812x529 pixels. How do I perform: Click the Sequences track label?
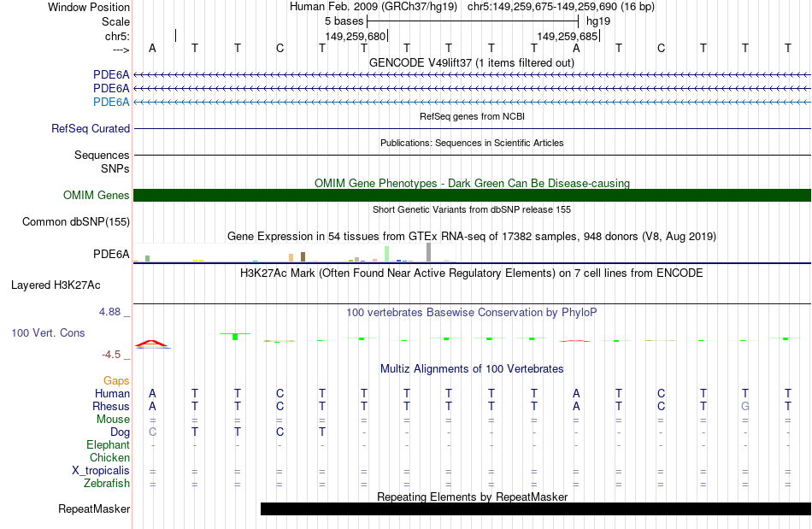point(102,156)
